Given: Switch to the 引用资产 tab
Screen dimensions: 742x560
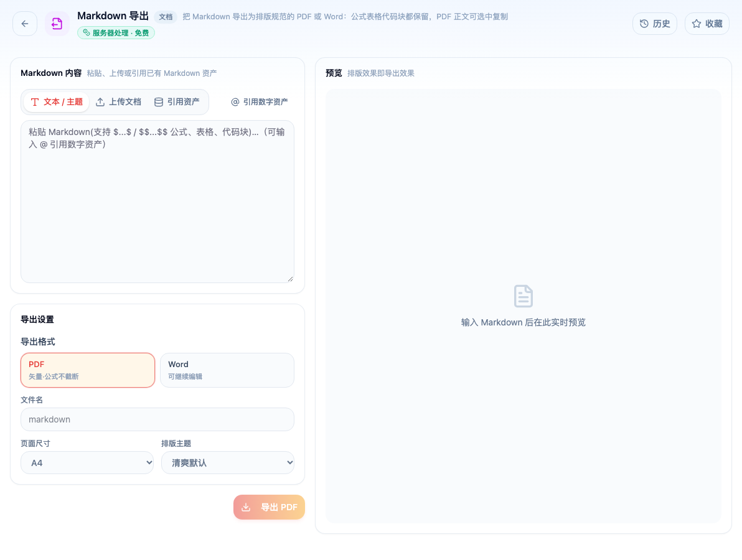Looking at the screenshot, I should pos(177,102).
